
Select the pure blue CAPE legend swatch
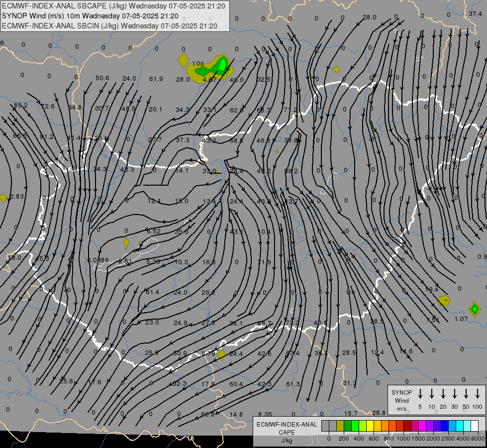[x=445, y=426]
